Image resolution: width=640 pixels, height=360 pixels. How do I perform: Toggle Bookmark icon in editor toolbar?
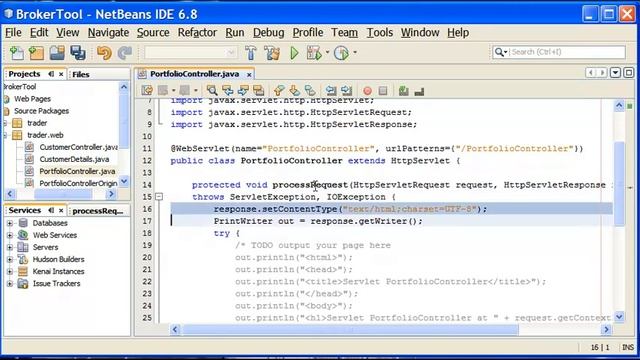[310, 90]
